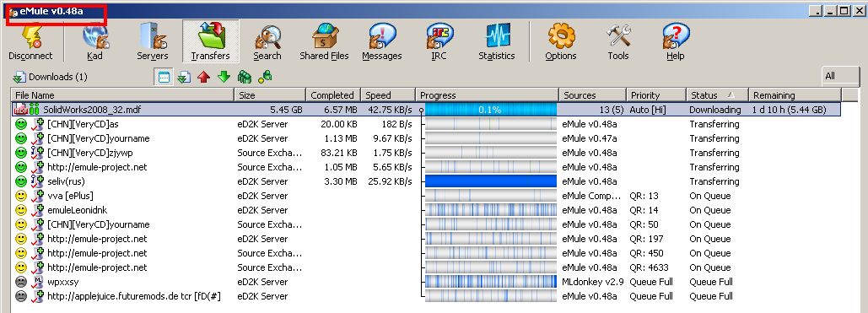
Task: Select the Transfers toolbar button
Action: 210,41
